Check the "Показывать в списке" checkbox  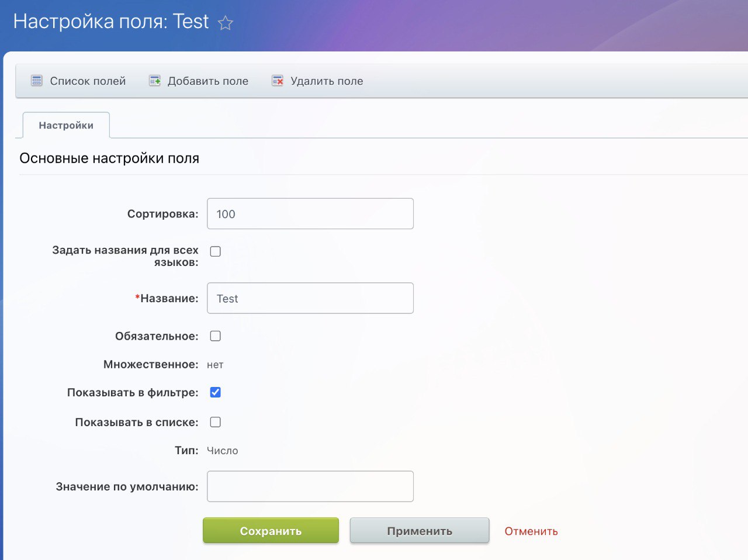tap(216, 422)
